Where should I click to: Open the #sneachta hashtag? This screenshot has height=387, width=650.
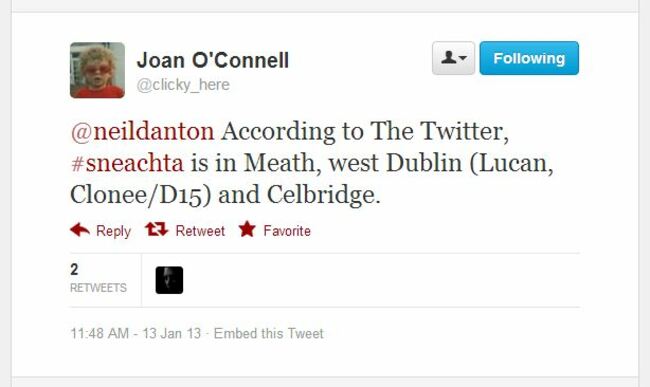(127, 163)
